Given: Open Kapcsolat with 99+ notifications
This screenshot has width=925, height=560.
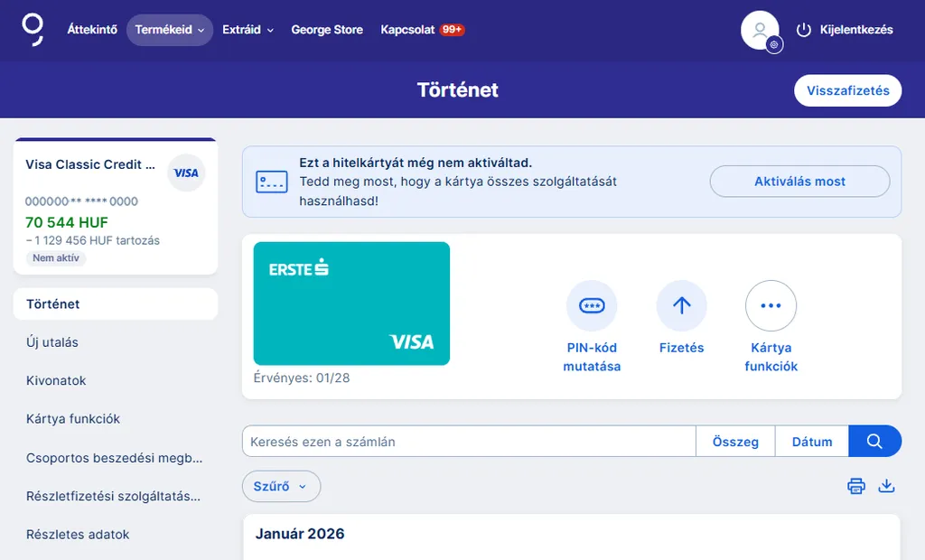Looking at the screenshot, I should point(422,30).
